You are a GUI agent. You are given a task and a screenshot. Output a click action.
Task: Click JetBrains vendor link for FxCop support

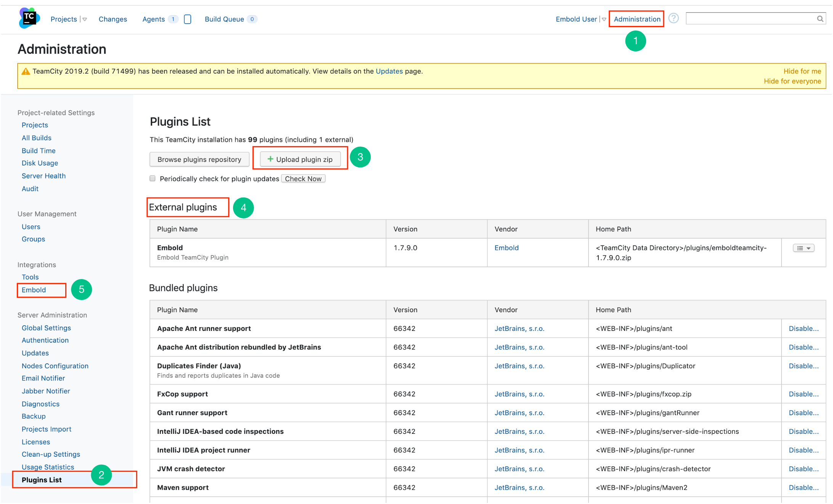pyautogui.click(x=519, y=394)
